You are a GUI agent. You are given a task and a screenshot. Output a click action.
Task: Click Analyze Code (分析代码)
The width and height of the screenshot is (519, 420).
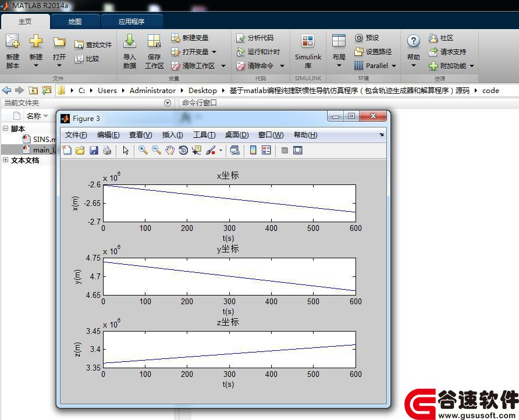255,38
